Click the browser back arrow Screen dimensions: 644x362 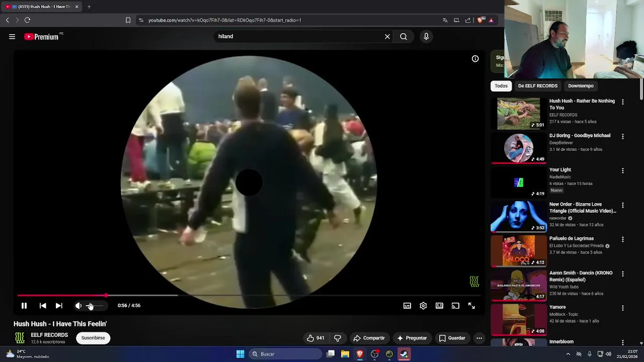pos(7,20)
